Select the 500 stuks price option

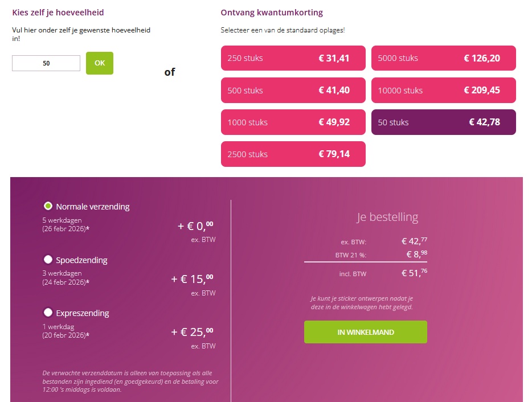(293, 90)
